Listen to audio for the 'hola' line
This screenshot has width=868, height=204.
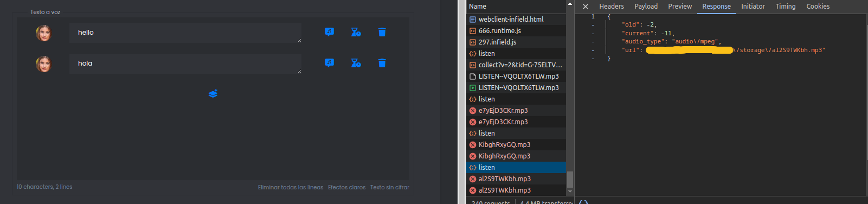[329, 63]
